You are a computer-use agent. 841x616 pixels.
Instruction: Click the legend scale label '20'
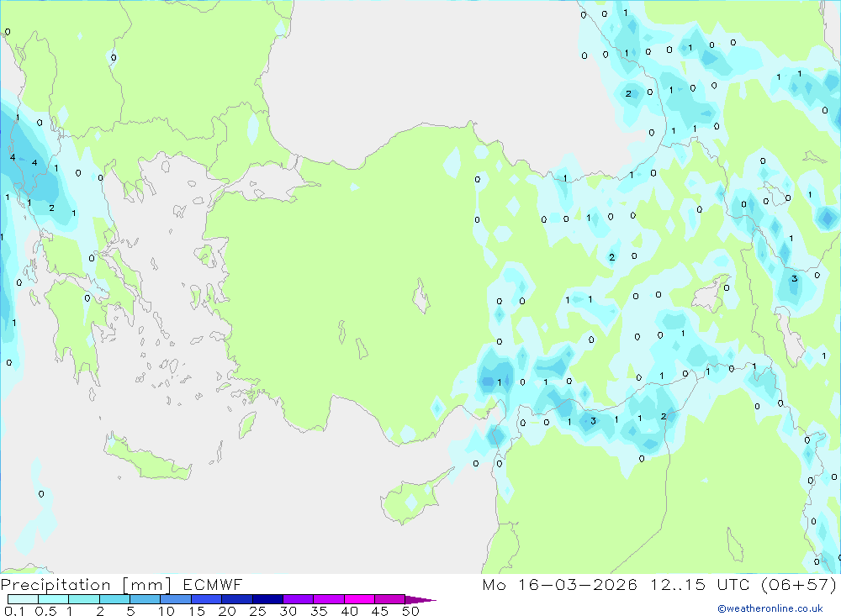click(x=227, y=611)
